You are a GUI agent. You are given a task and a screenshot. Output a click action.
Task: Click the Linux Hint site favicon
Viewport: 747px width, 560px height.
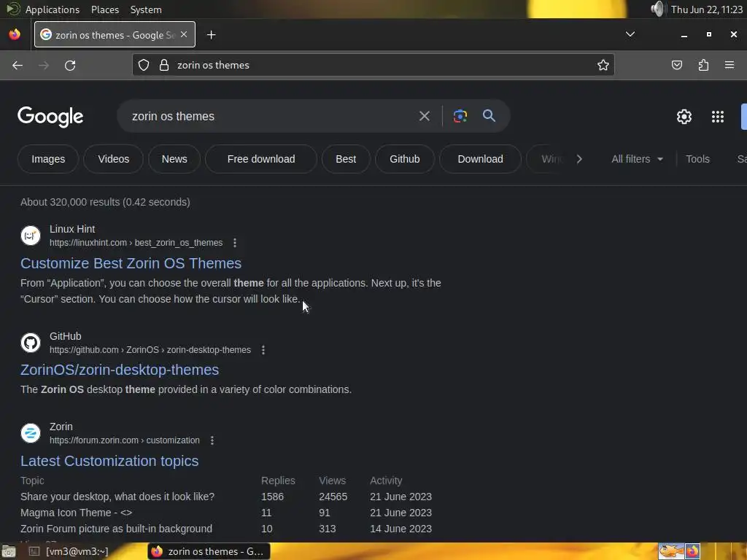tap(31, 236)
